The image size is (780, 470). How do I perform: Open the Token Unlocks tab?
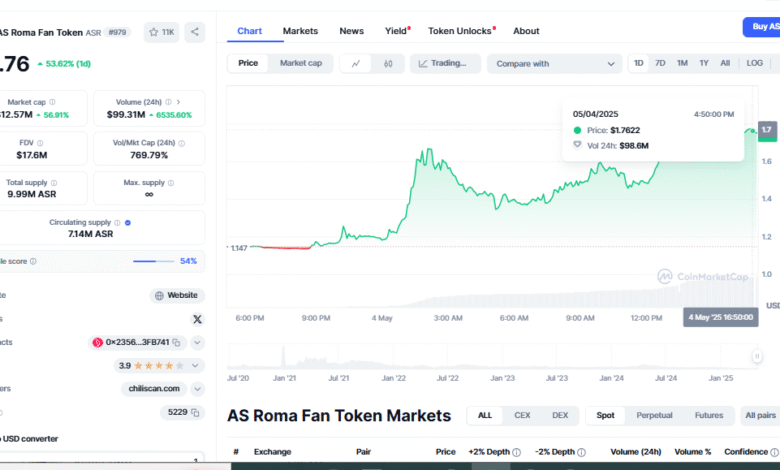(462, 31)
